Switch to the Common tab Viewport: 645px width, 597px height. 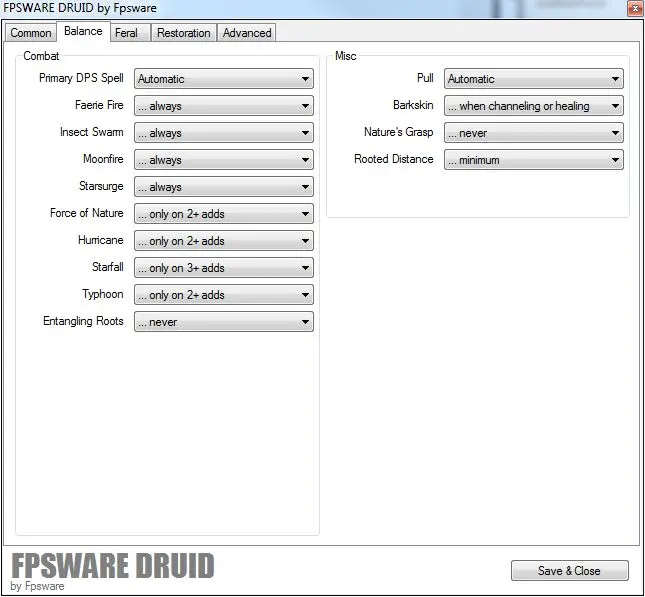pos(31,33)
